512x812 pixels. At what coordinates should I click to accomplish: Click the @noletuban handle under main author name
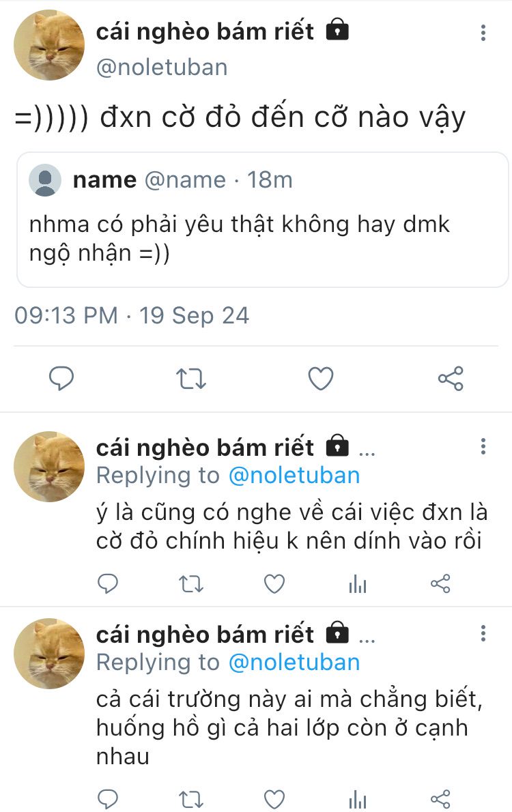tap(162, 68)
